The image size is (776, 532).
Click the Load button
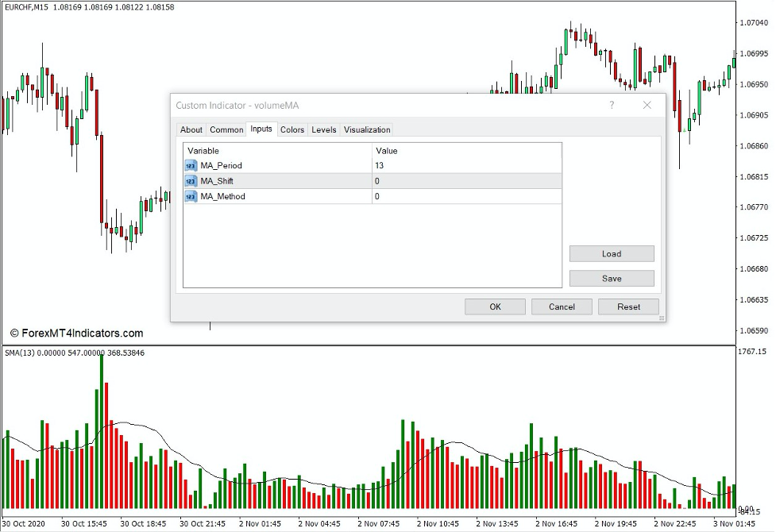click(x=611, y=253)
